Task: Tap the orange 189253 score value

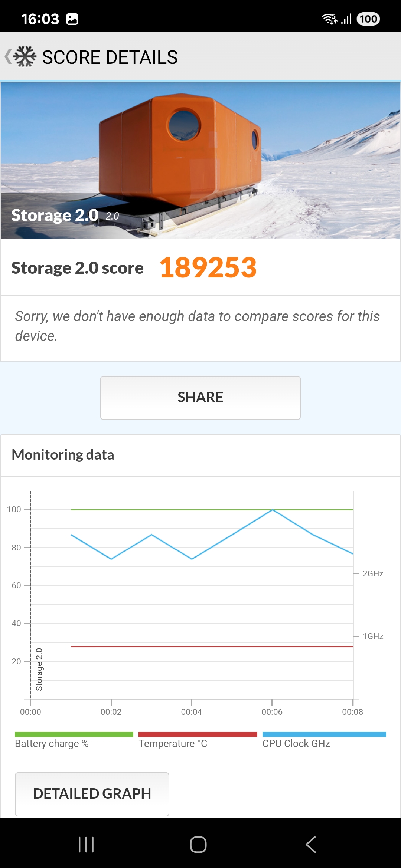Action: pos(208,267)
